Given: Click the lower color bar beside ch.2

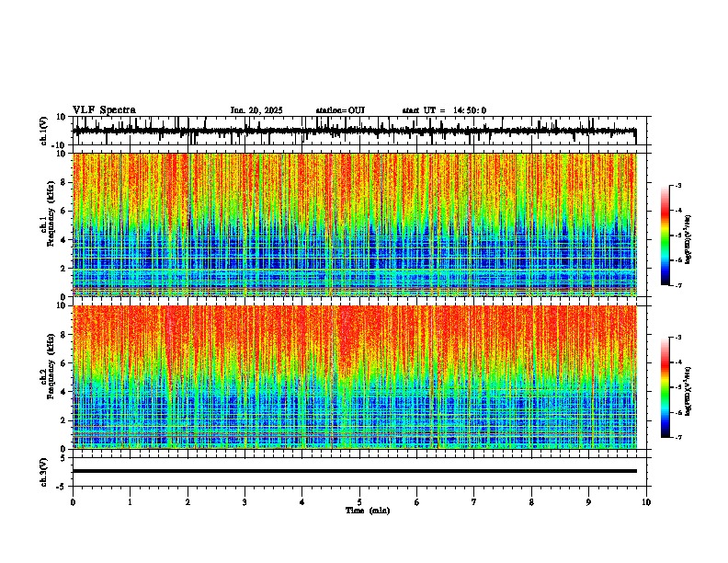Looking at the screenshot, I should (665, 387).
